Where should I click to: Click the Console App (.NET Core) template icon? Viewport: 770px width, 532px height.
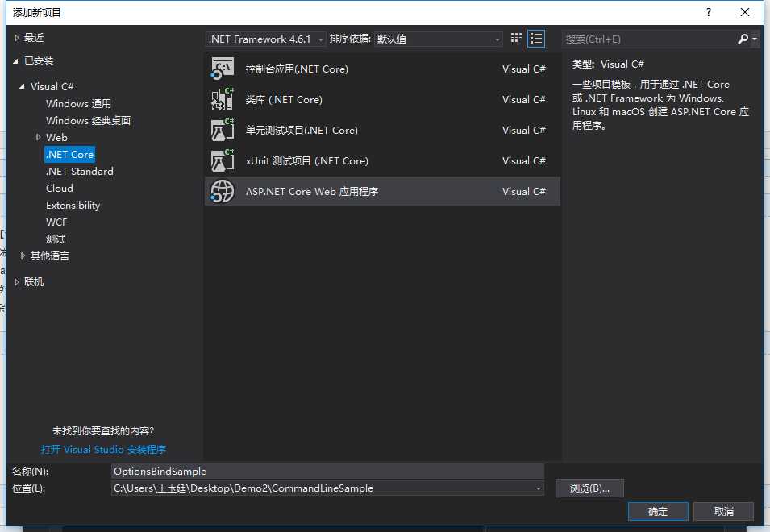(x=222, y=69)
